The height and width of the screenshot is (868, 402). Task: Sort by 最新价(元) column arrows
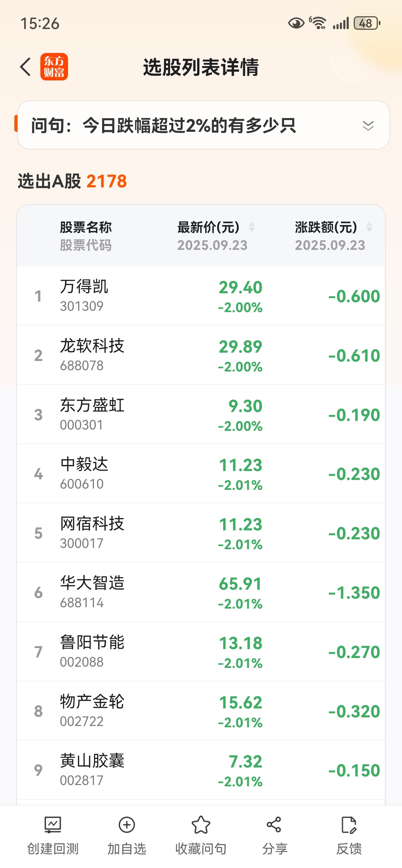(x=251, y=227)
